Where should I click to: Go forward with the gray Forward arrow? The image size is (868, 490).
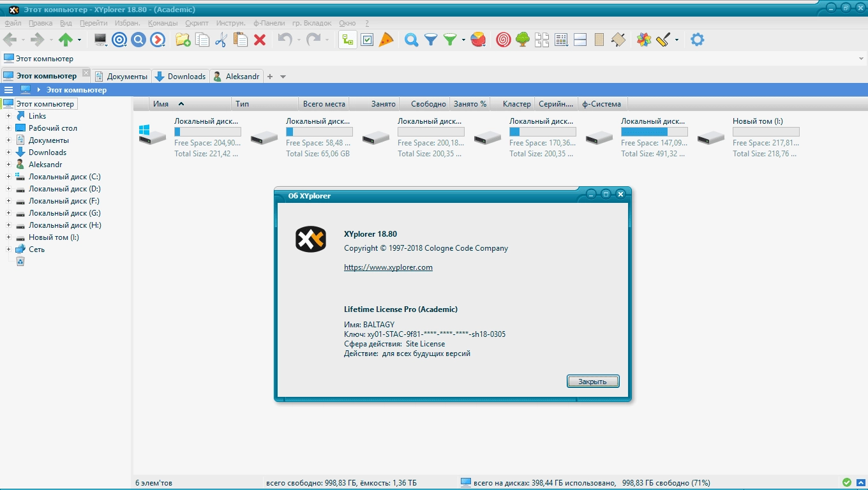(x=37, y=40)
